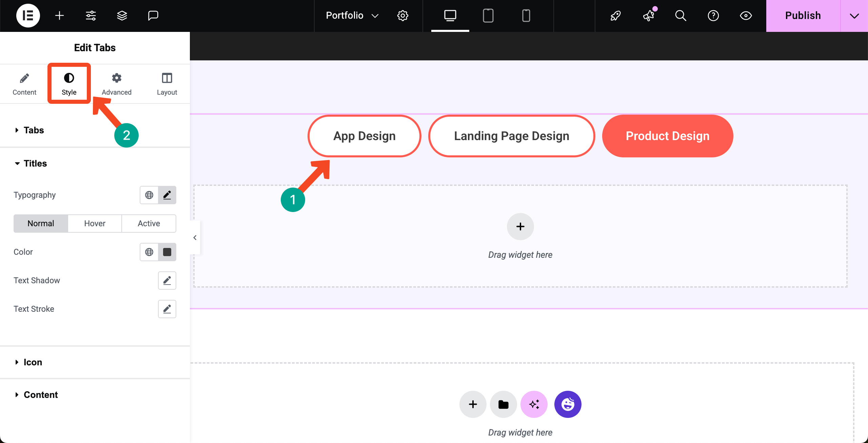Switch to desktop view icon

tap(450, 16)
